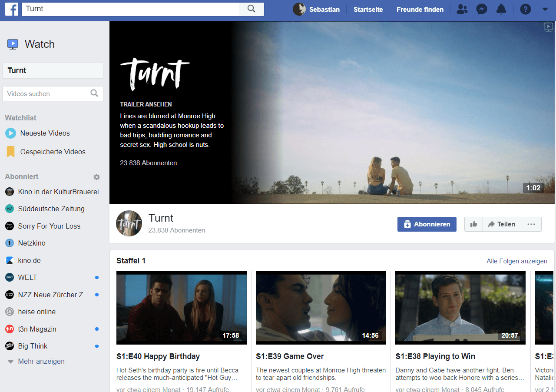This screenshot has width=556, height=392.
Task: Open S1:E39 Game Over title
Action: 290,356
